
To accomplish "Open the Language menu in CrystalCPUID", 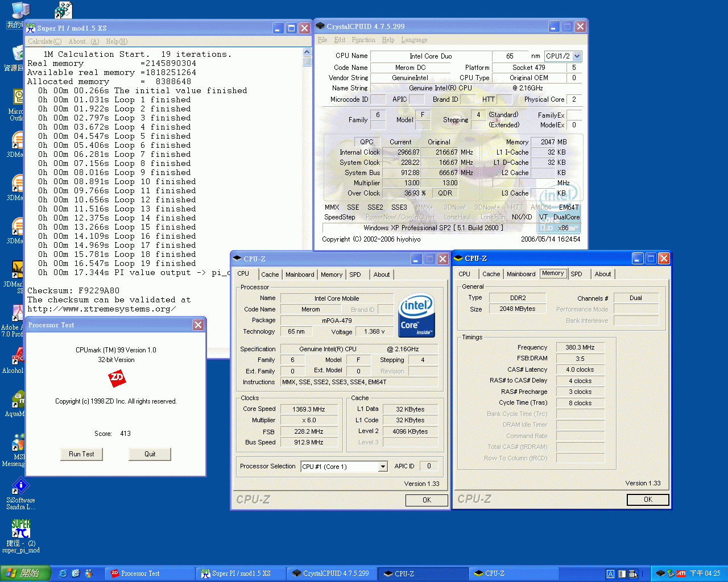I will (414, 40).
